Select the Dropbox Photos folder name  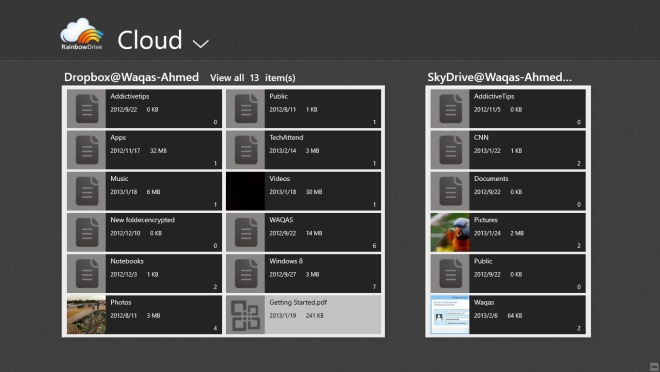tap(121, 303)
